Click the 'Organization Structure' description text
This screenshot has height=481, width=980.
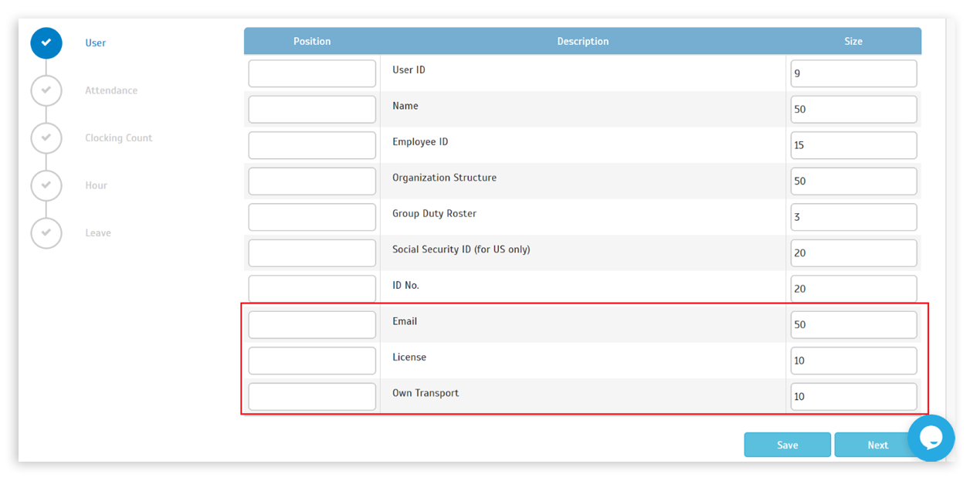445,178
